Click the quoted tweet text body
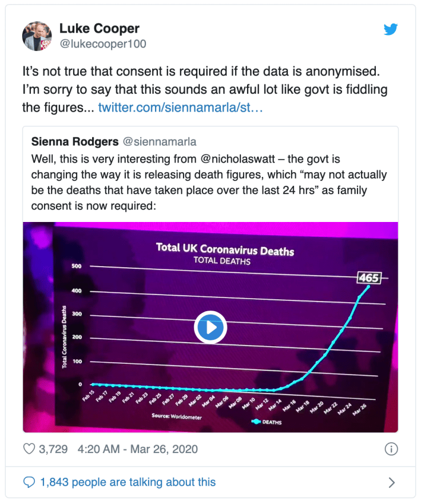This screenshot has height=504, width=421. [209, 181]
